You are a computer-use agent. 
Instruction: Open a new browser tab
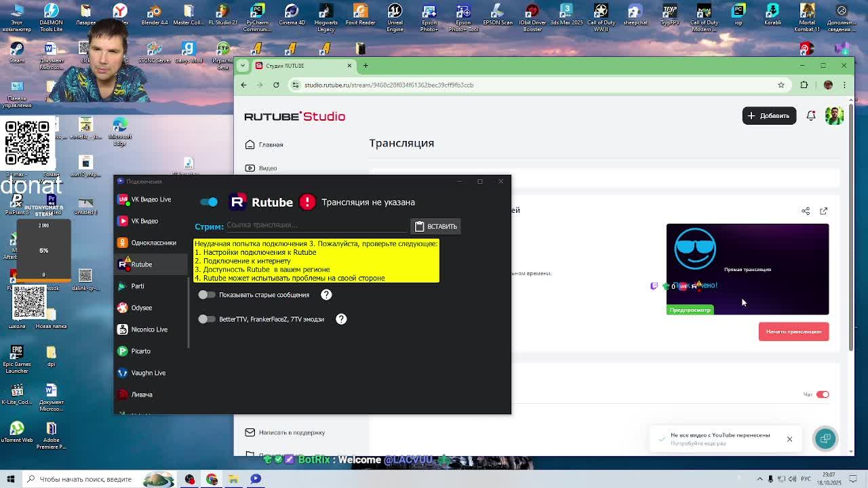tap(366, 66)
